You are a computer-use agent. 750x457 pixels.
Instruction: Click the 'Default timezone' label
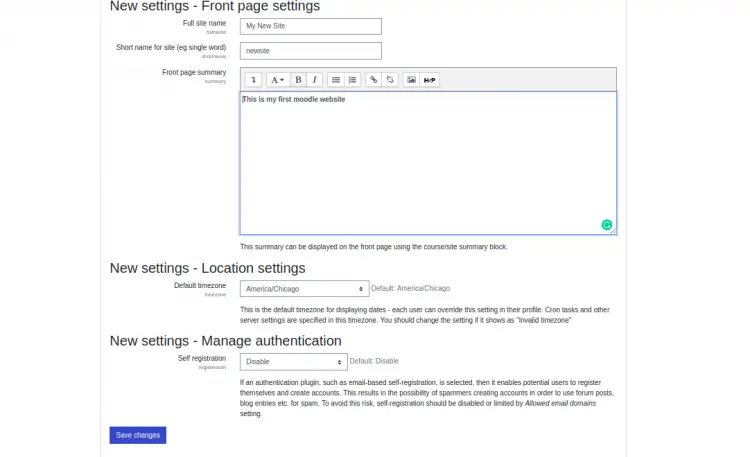pos(200,285)
